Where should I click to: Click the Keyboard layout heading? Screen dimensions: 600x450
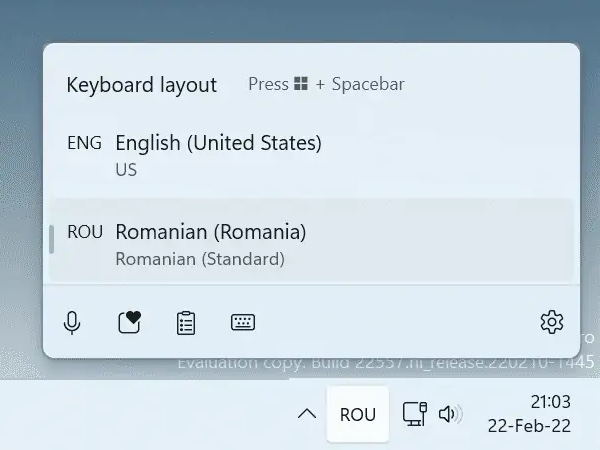tap(141, 84)
